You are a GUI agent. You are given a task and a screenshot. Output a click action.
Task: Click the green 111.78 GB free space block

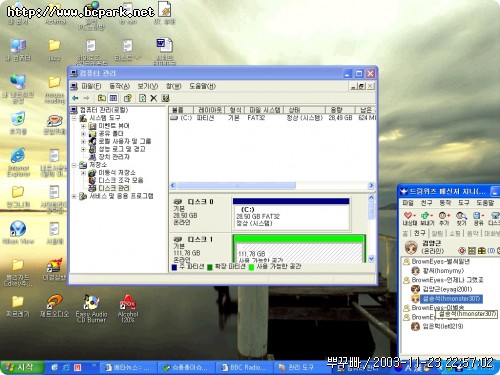point(299,249)
